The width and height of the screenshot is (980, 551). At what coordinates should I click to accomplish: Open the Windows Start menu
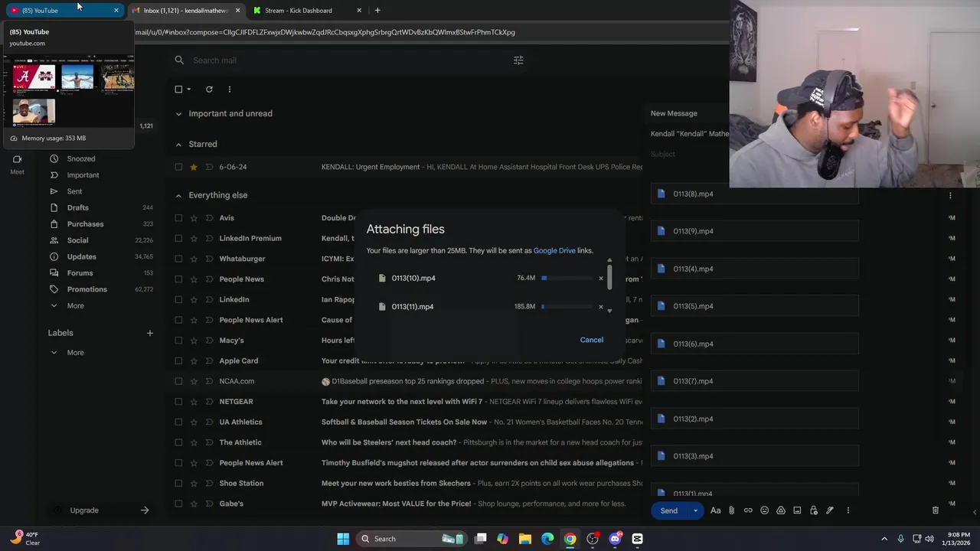(343, 539)
